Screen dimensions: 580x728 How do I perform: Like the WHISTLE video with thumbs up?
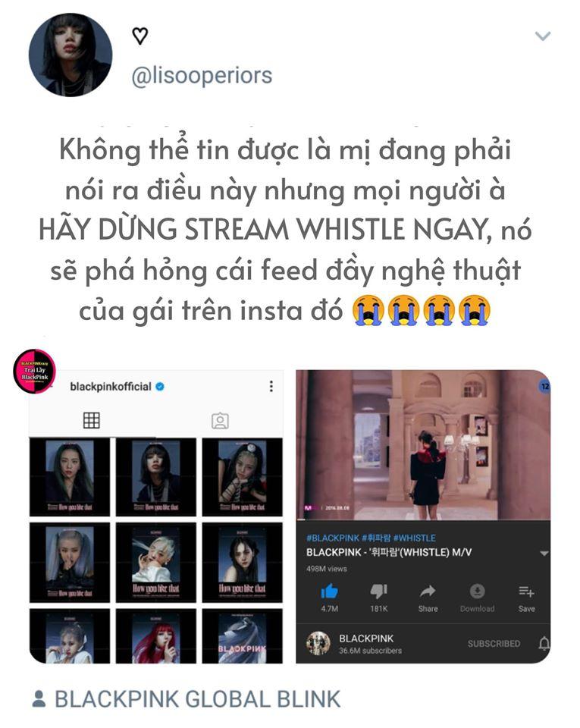(330, 591)
